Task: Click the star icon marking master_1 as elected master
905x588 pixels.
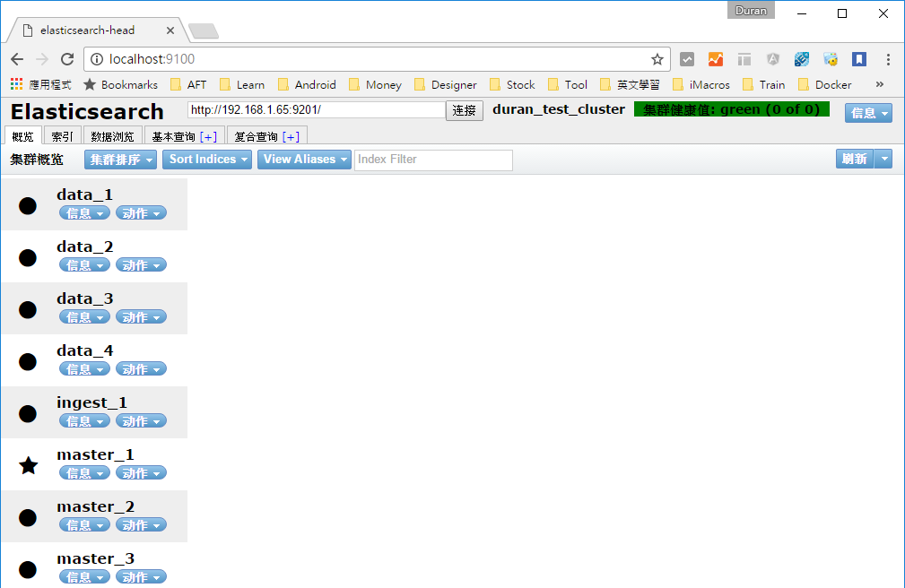Action: [28, 465]
